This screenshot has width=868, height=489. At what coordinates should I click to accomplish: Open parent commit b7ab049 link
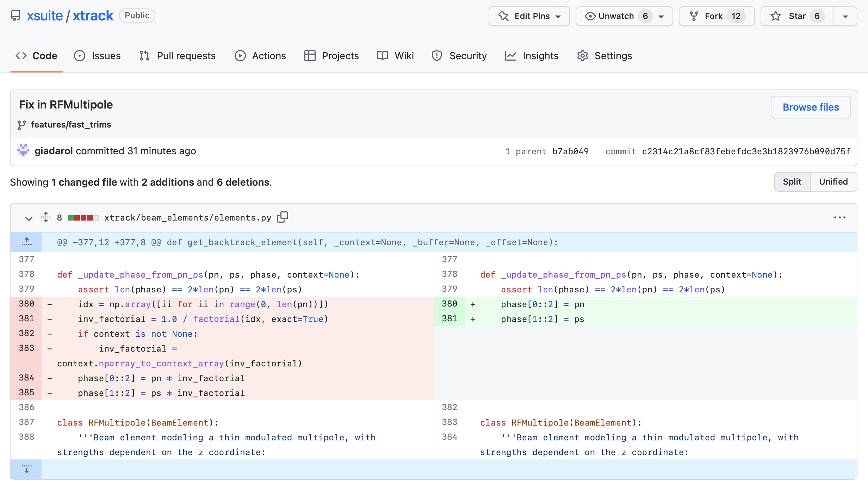click(570, 151)
